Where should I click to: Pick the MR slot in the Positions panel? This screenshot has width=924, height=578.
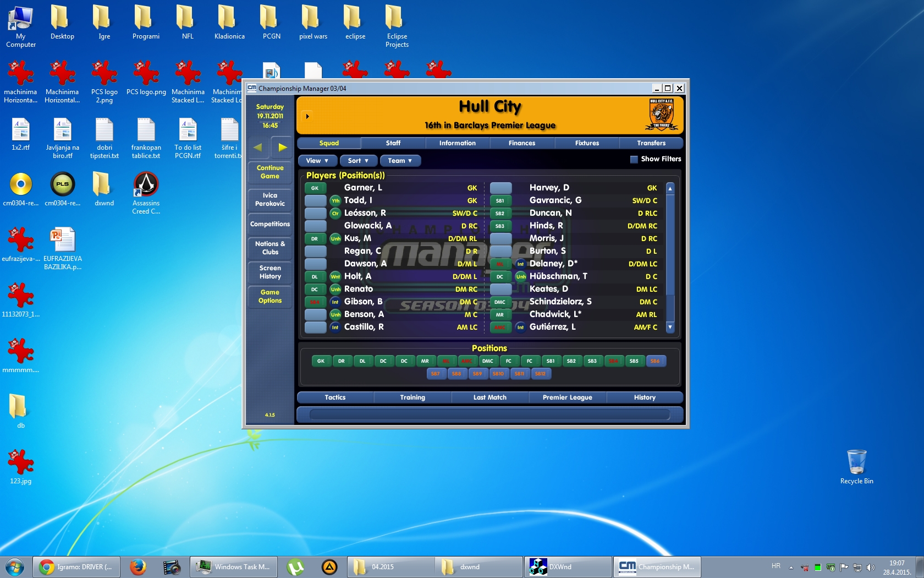(425, 361)
